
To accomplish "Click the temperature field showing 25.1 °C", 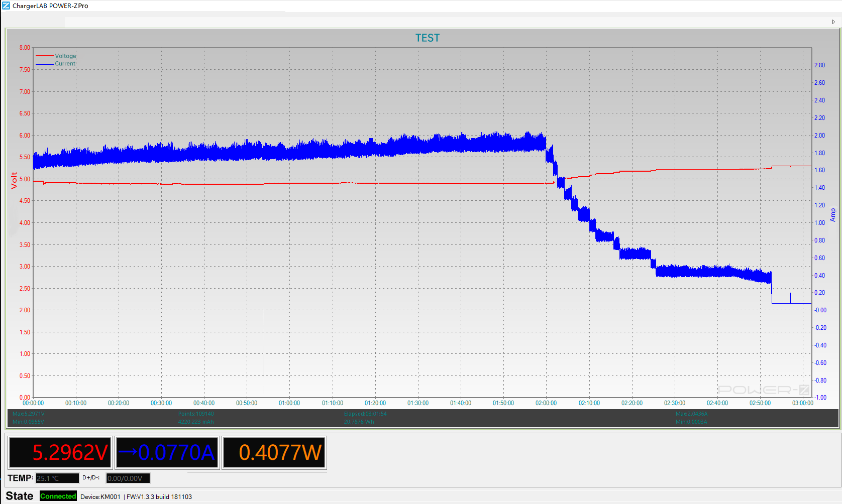I will (x=57, y=478).
